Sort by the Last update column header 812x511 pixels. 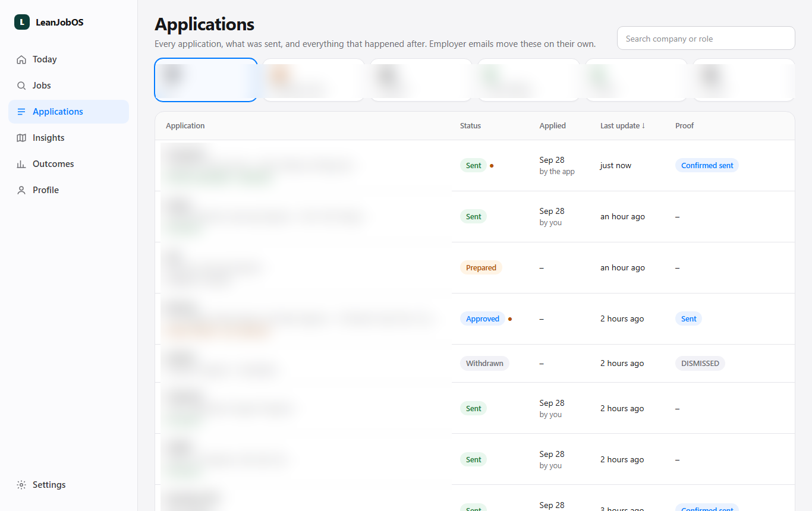pos(622,126)
